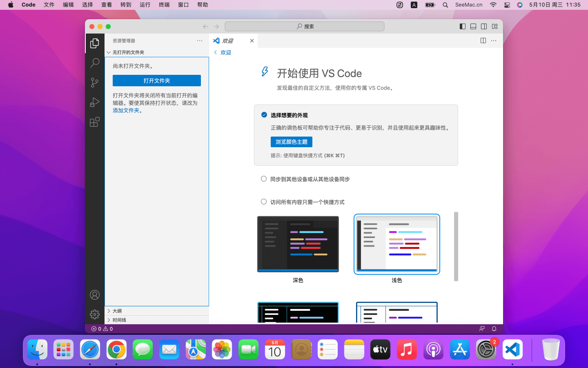The image size is (588, 368).
Task: Open the Search view in activity bar
Action: pyautogui.click(x=95, y=63)
